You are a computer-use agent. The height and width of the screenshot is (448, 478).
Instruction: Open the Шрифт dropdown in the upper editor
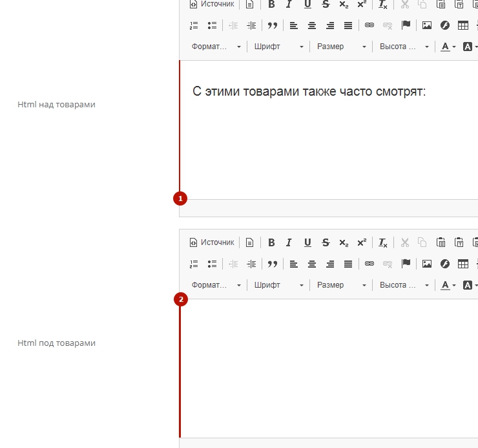pos(278,47)
